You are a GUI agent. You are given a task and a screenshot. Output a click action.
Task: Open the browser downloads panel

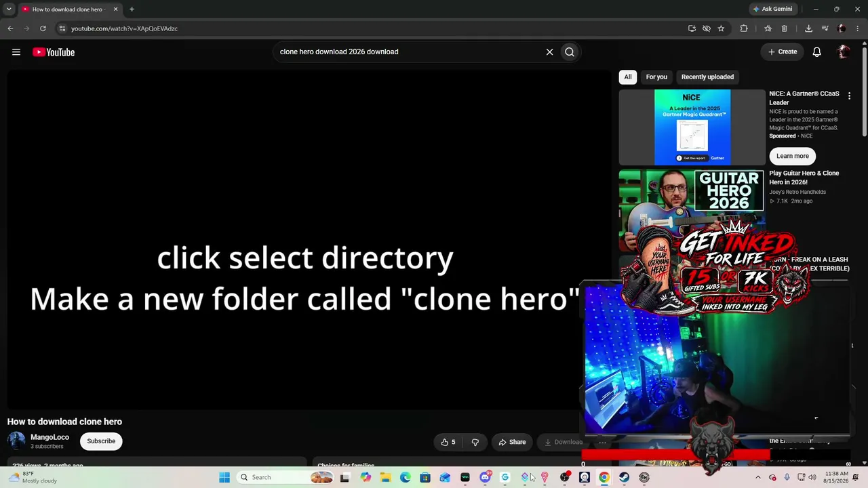[x=808, y=28]
